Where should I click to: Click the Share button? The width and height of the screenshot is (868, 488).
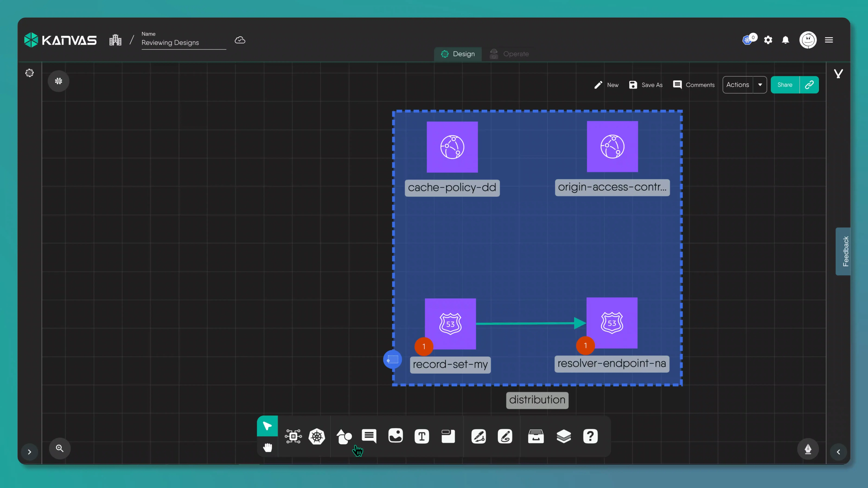(x=785, y=85)
